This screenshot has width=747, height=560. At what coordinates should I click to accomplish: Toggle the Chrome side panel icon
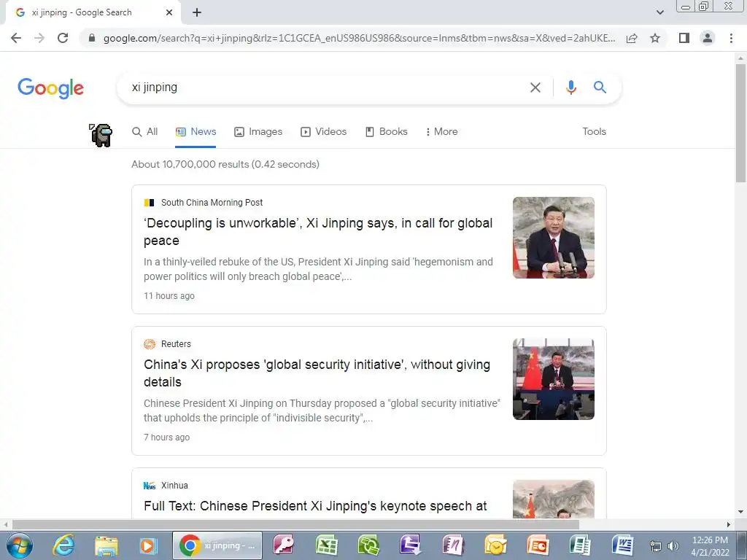click(684, 38)
